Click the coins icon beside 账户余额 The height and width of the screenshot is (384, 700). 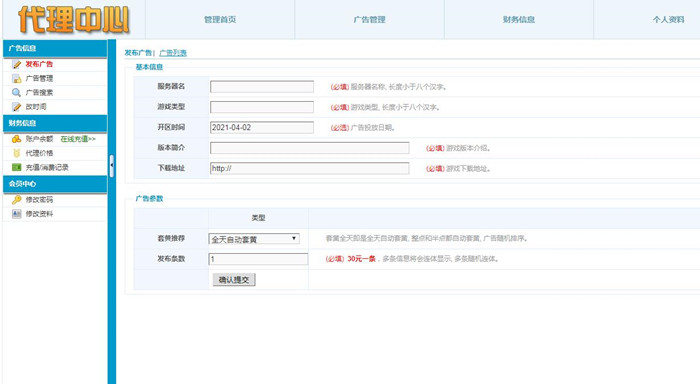pyautogui.click(x=17, y=139)
